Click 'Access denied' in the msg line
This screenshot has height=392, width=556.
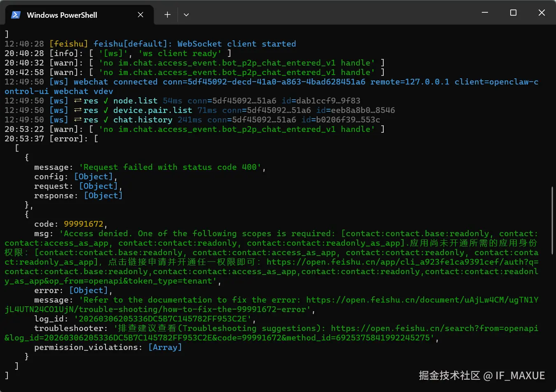point(96,234)
